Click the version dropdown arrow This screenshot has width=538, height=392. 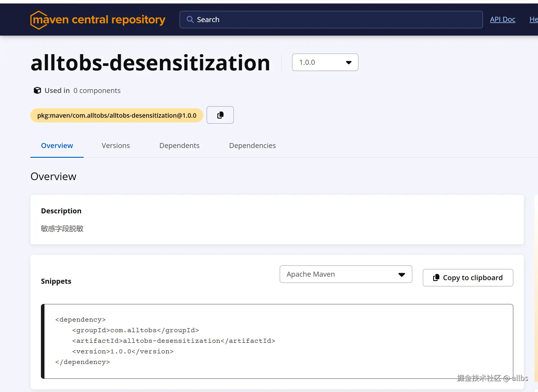(349, 62)
